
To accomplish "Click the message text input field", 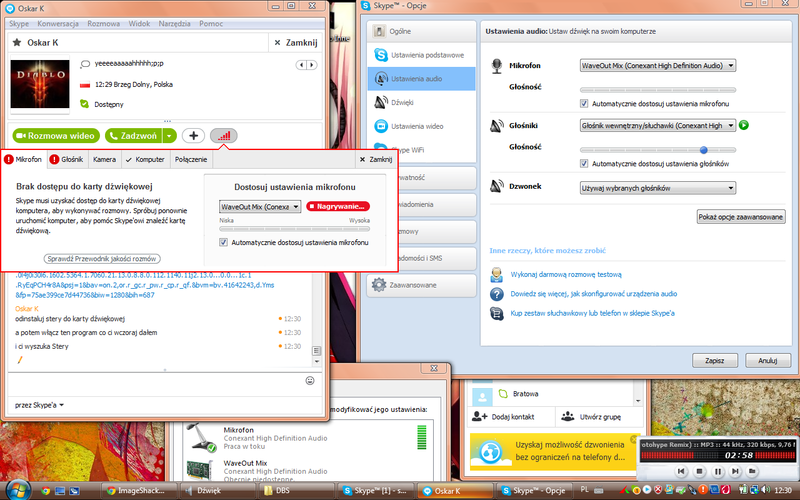I will coord(158,381).
